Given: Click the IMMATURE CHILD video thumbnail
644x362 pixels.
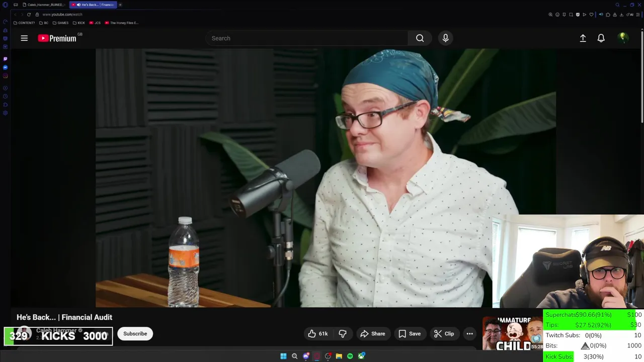Looking at the screenshot, I should tap(512, 333).
